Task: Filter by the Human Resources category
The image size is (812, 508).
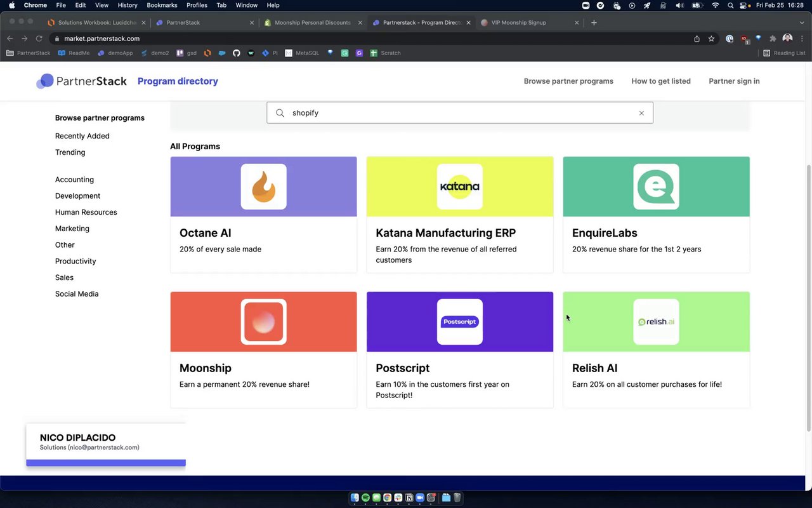Action: pyautogui.click(x=86, y=212)
